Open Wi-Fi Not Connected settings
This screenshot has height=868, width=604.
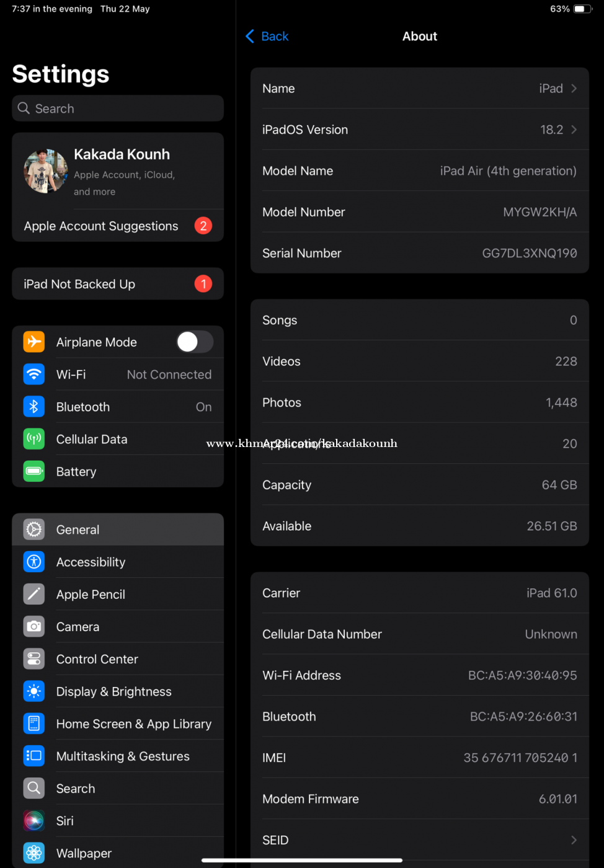[x=118, y=374]
